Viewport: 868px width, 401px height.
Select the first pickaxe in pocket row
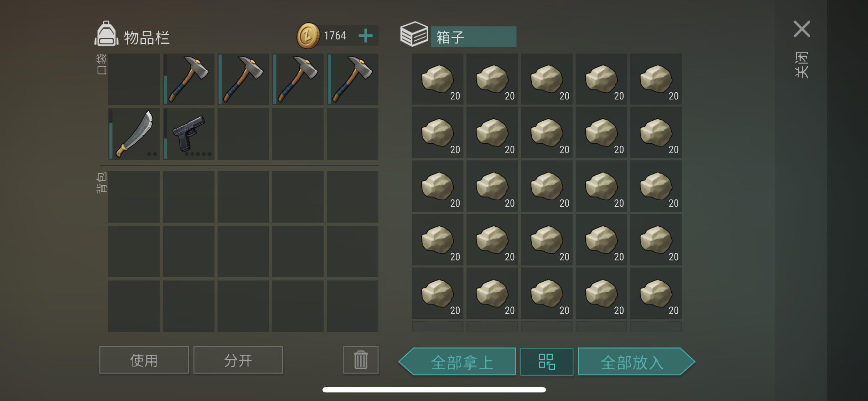coord(188,79)
